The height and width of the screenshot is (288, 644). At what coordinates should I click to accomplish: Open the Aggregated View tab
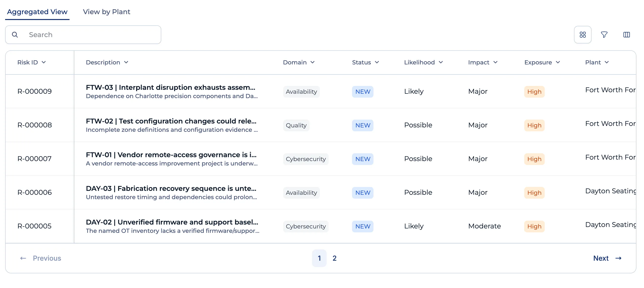tap(37, 12)
